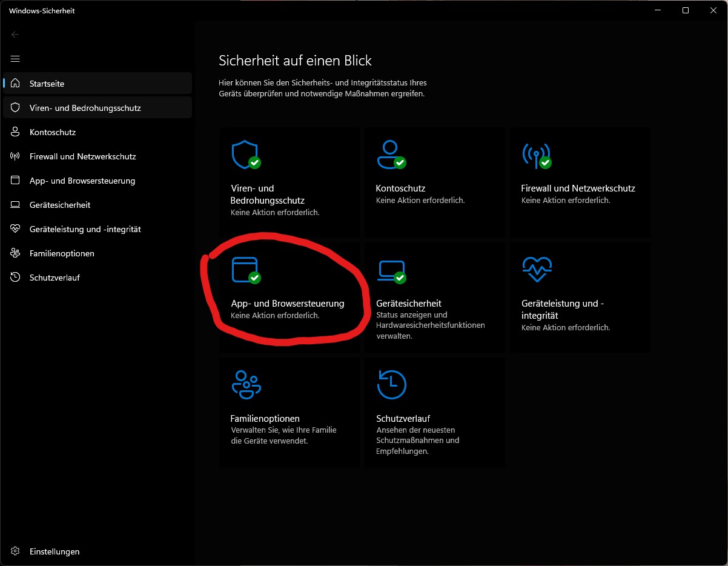The image size is (728, 566).
Task: Open Gerätesicherheit from the sidebar
Action: (x=98, y=204)
